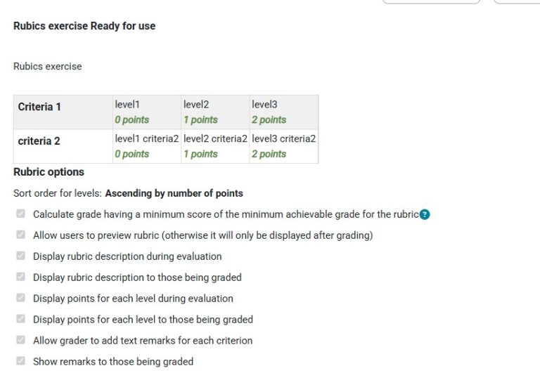This screenshot has height=392, width=540.
Task: Toggle Display points for level to those graded
Action: tap(21, 319)
